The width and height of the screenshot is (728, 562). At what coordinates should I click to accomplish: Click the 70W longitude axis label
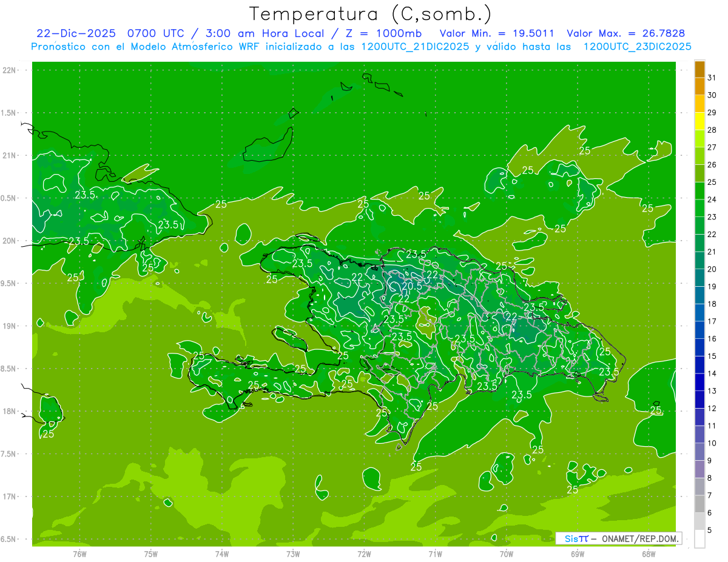tap(506, 554)
